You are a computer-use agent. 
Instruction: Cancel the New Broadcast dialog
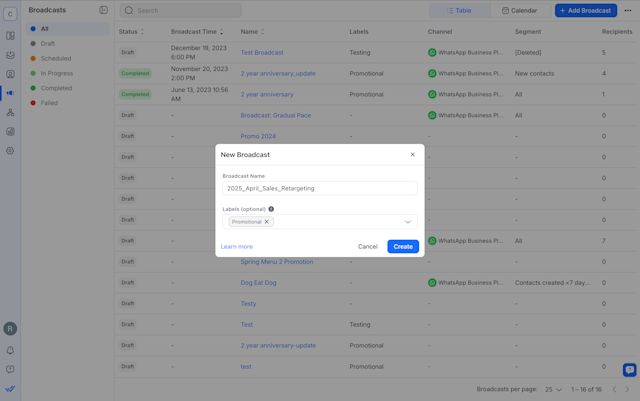[x=367, y=246]
